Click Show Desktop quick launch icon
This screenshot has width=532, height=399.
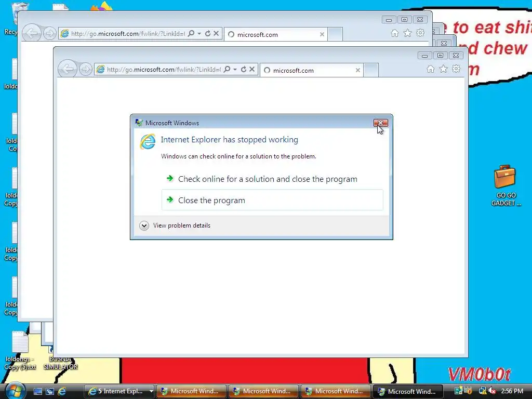(x=37, y=391)
